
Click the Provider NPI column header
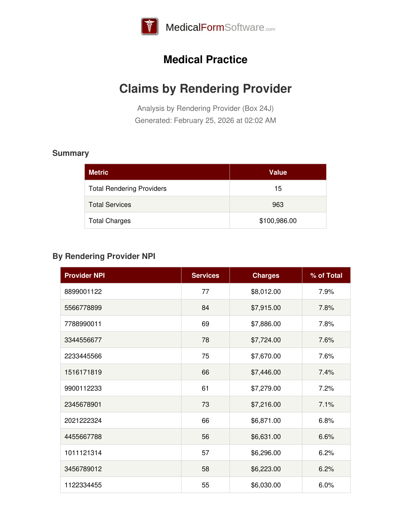click(85, 275)
